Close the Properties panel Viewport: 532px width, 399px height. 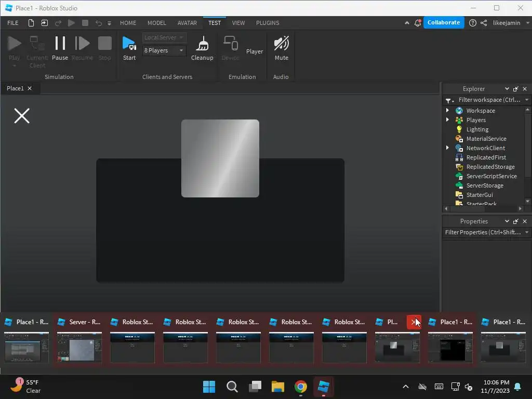pos(525,221)
